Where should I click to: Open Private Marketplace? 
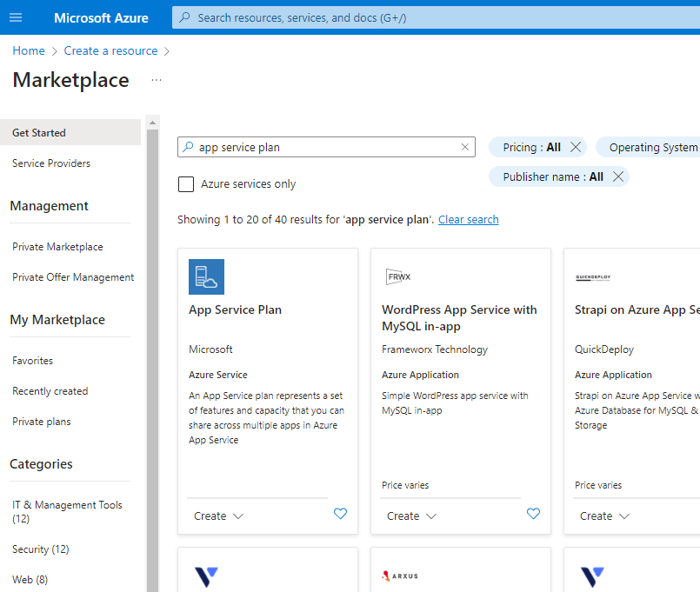pyautogui.click(x=57, y=247)
